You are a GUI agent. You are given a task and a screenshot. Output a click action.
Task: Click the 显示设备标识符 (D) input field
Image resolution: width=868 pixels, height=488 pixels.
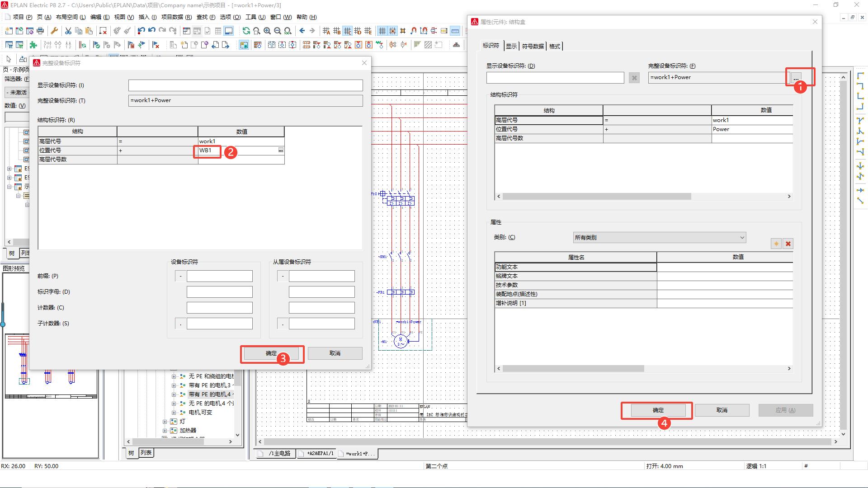tap(555, 78)
